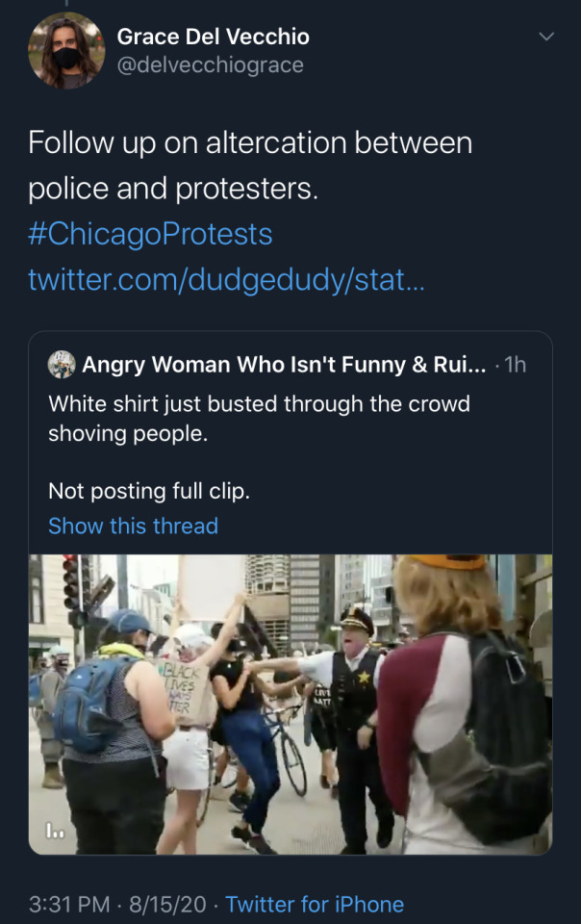Click 'Show this thread'
581x924 pixels.
(x=133, y=526)
